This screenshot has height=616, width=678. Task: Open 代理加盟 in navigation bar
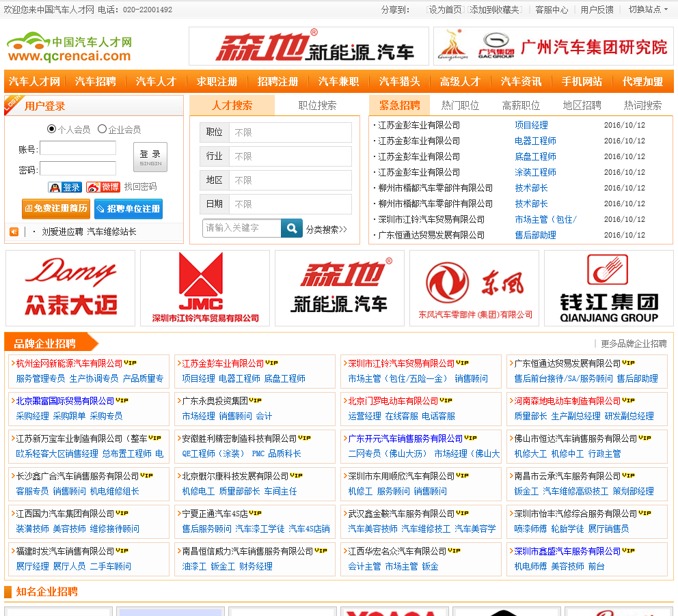[642, 81]
